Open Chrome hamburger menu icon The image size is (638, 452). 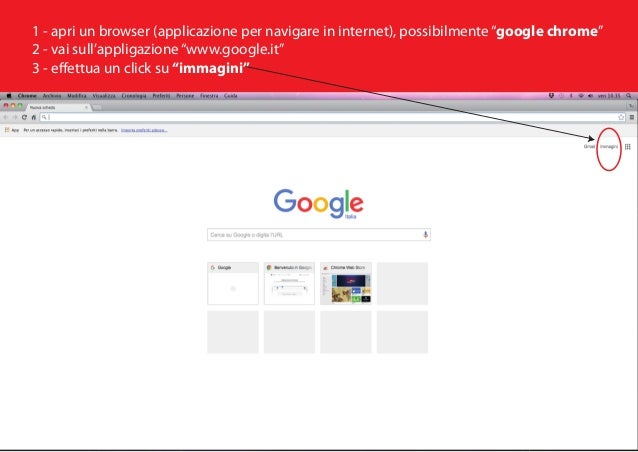(632, 117)
